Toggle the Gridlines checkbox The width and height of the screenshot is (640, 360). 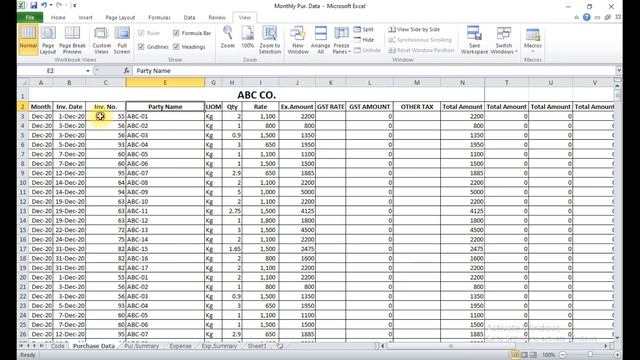pyautogui.click(x=141, y=47)
